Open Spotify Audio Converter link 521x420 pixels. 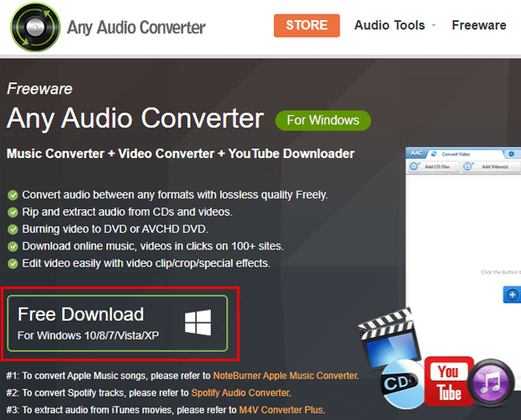[240, 393]
